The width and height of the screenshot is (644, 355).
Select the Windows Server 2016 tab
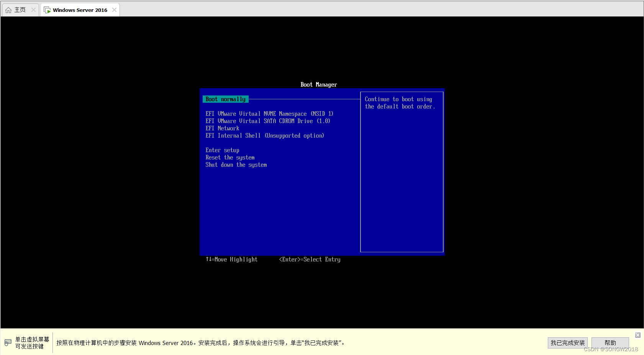click(x=80, y=10)
